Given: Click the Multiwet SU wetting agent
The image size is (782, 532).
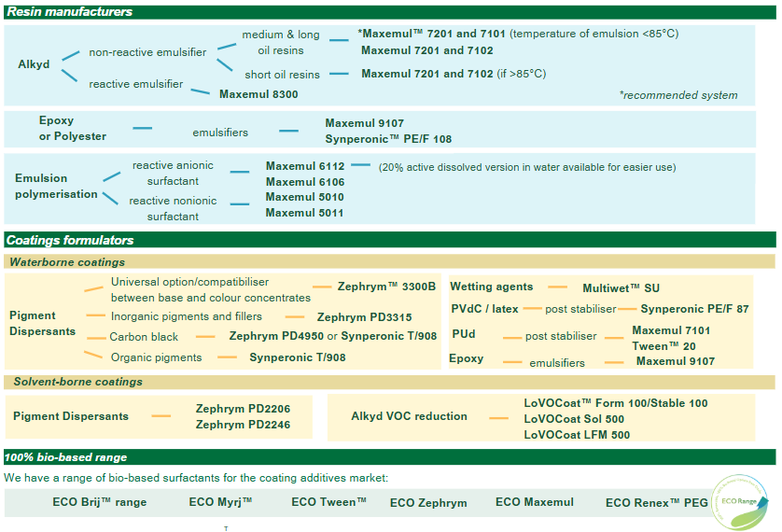Looking at the screenshot, I should pos(621,288).
